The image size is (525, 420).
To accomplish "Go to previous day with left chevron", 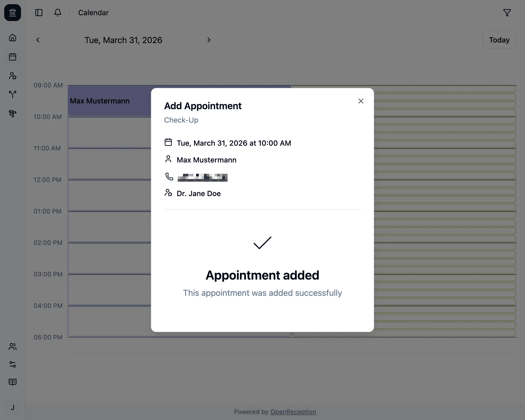I will pos(38,40).
